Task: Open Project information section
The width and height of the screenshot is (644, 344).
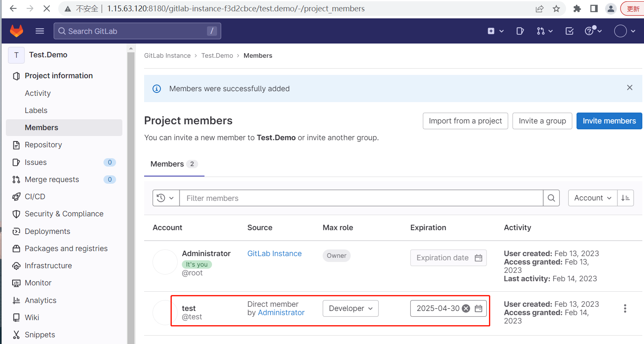Action: (x=59, y=76)
